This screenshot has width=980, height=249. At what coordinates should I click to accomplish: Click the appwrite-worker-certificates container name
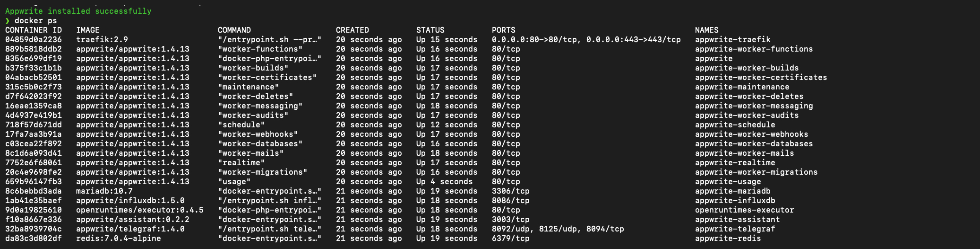click(x=761, y=78)
